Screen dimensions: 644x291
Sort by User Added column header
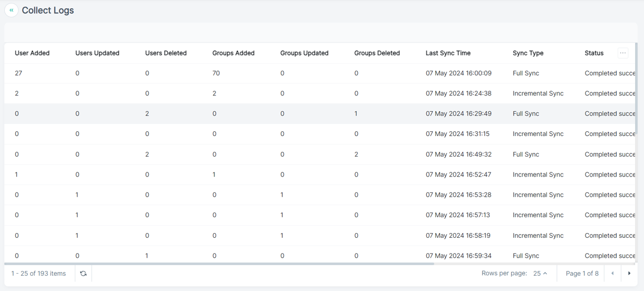[32, 53]
